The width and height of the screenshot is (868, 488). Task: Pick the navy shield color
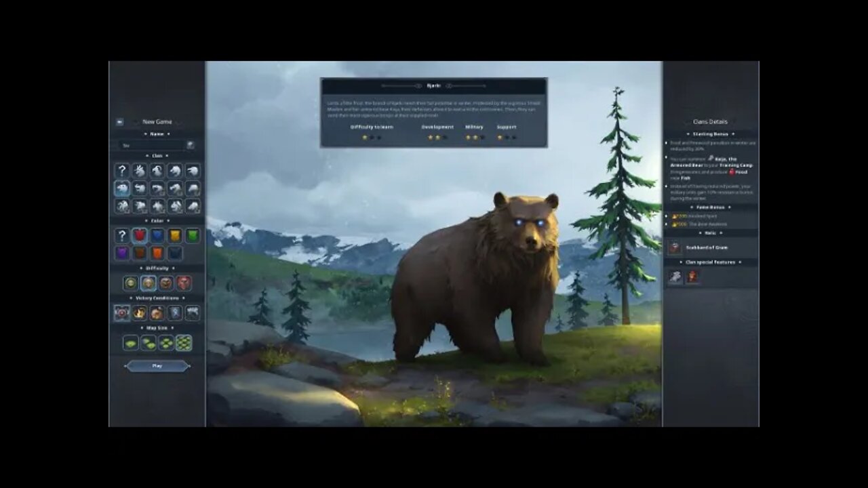click(175, 253)
